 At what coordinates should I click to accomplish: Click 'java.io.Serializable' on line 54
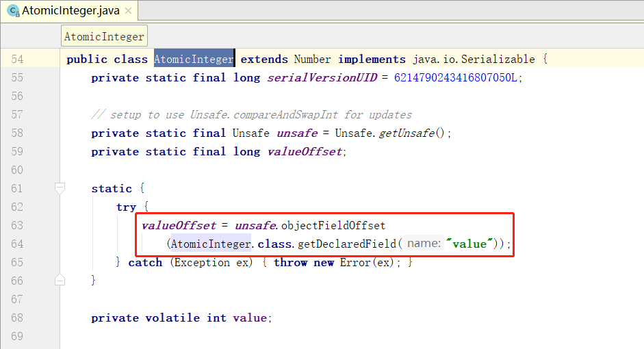474,59
